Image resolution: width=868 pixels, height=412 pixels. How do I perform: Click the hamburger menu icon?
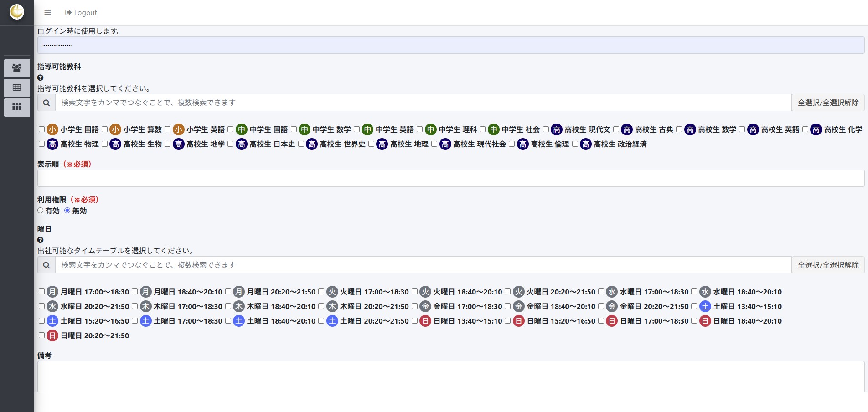(47, 13)
